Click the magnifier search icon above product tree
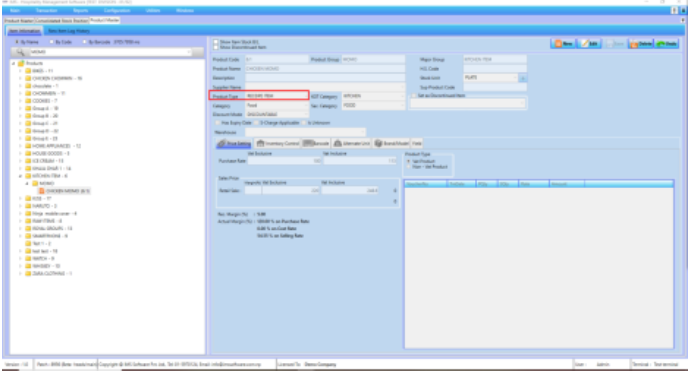Screen dimensions: 689x372 [20, 52]
